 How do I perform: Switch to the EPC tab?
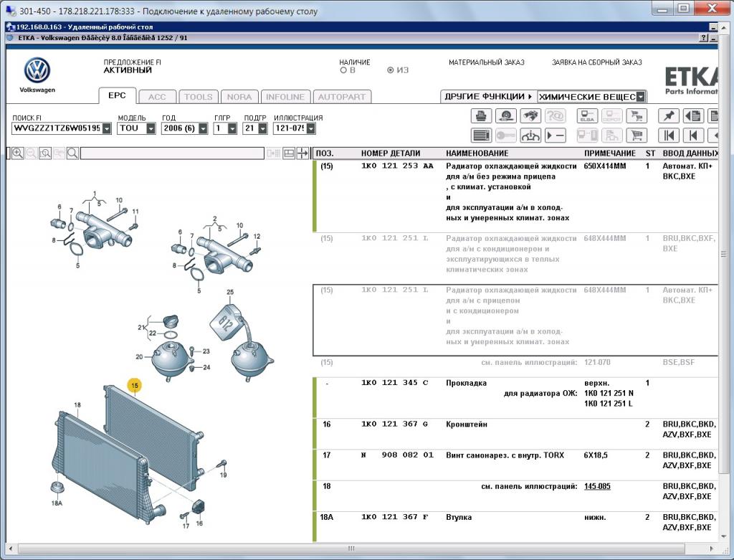click(117, 95)
